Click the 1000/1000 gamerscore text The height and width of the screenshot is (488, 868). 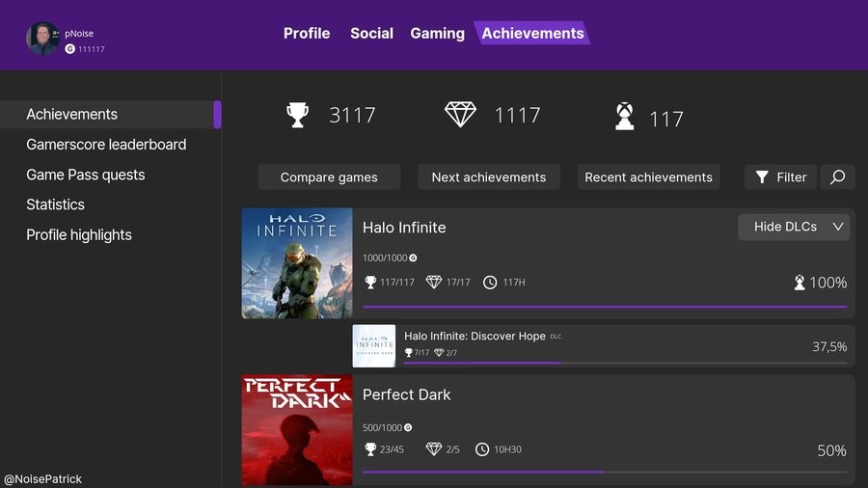pos(385,258)
